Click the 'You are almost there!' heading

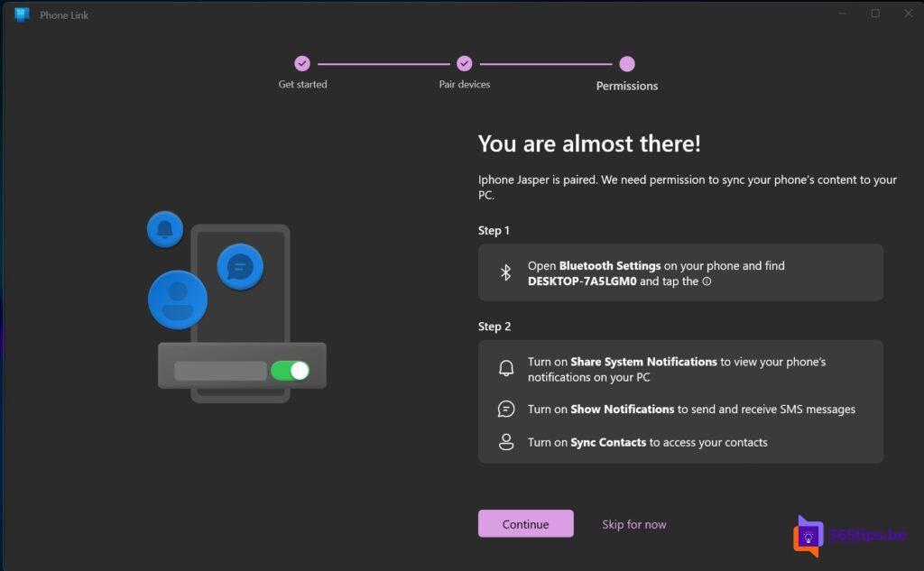pos(589,143)
